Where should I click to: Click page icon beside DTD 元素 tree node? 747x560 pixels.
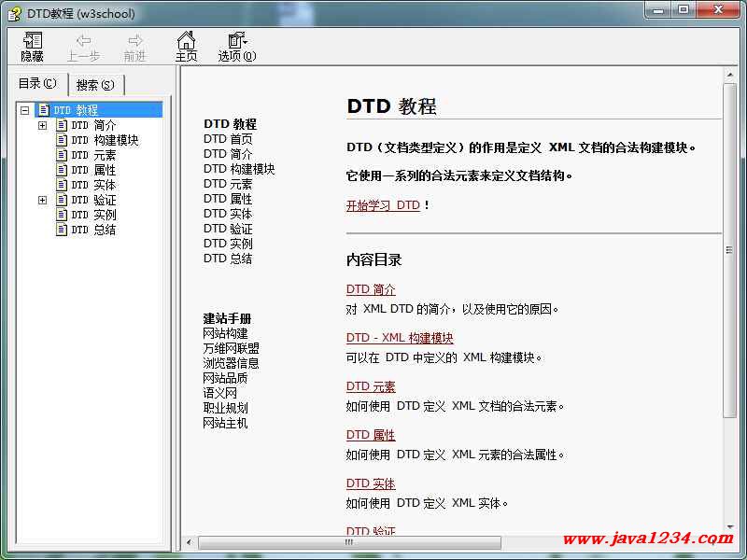coord(62,155)
